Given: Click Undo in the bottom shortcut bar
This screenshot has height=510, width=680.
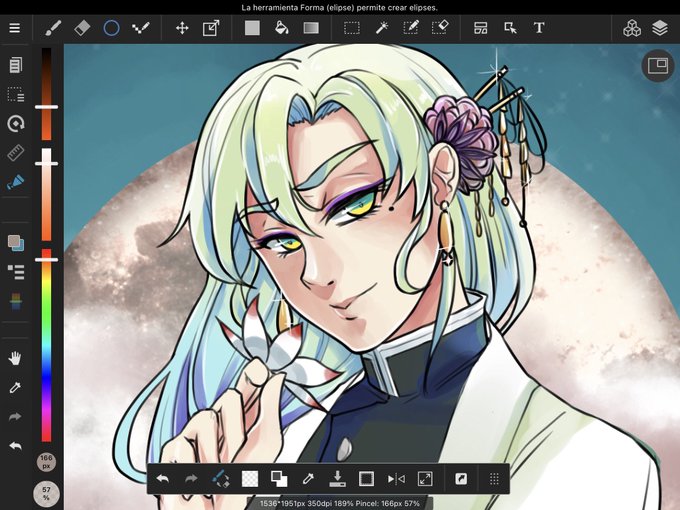Looking at the screenshot, I should [163, 479].
